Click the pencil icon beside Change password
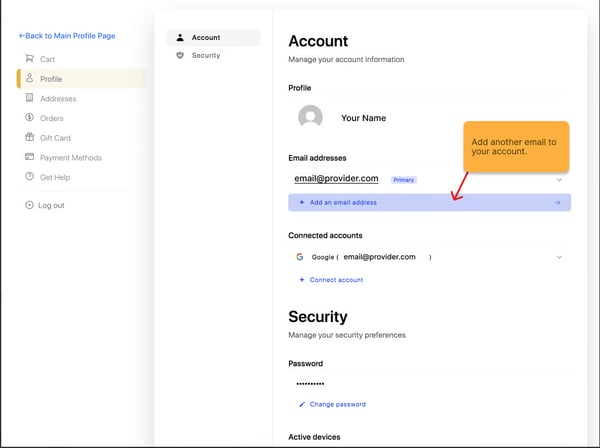The height and width of the screenshot is (448, 600). point(302,404)
